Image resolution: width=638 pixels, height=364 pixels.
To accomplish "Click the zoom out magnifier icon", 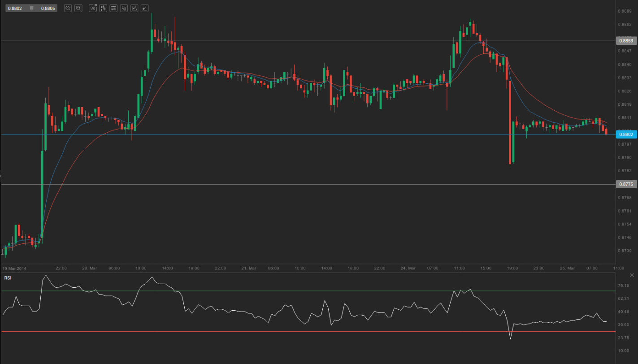I will click(68, 8).
